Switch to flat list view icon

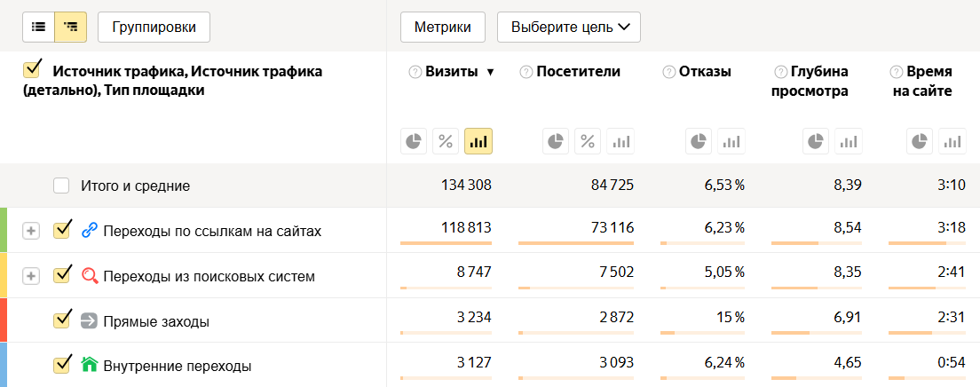[x=38, y=27]
